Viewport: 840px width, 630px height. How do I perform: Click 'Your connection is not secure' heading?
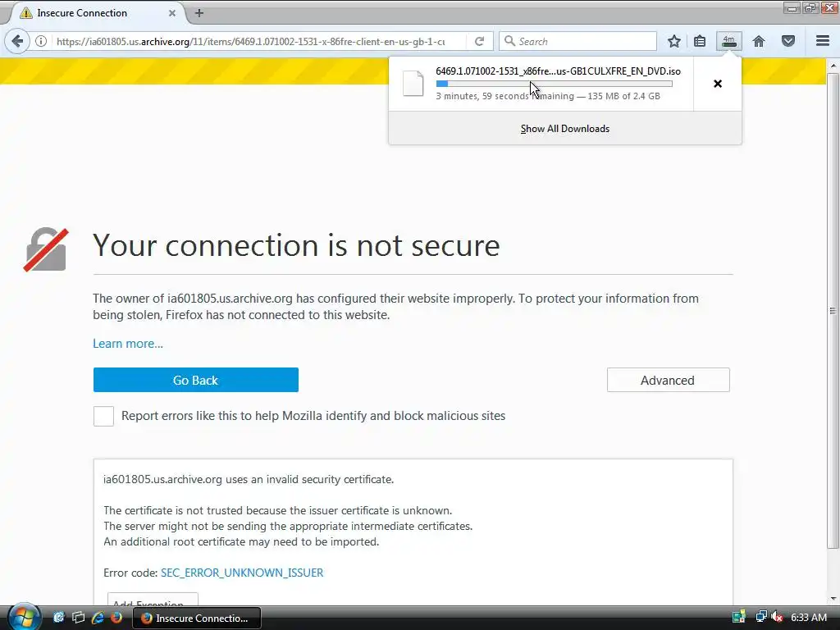[296, 245]
